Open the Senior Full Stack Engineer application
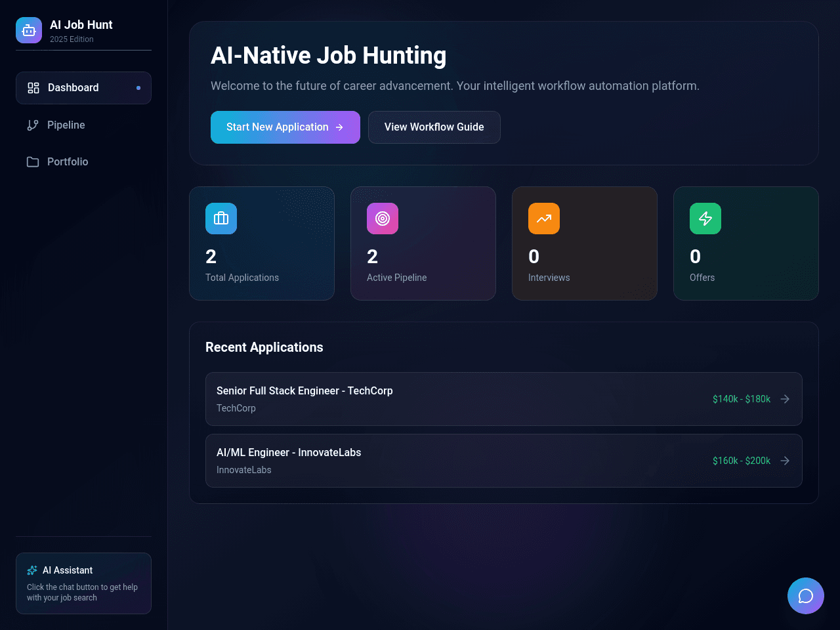This screenshot has width=840, height=630. pos(504,399)
